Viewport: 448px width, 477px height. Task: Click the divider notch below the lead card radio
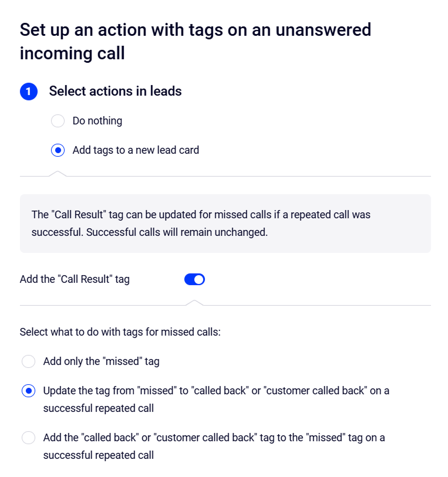pos(58,174)
